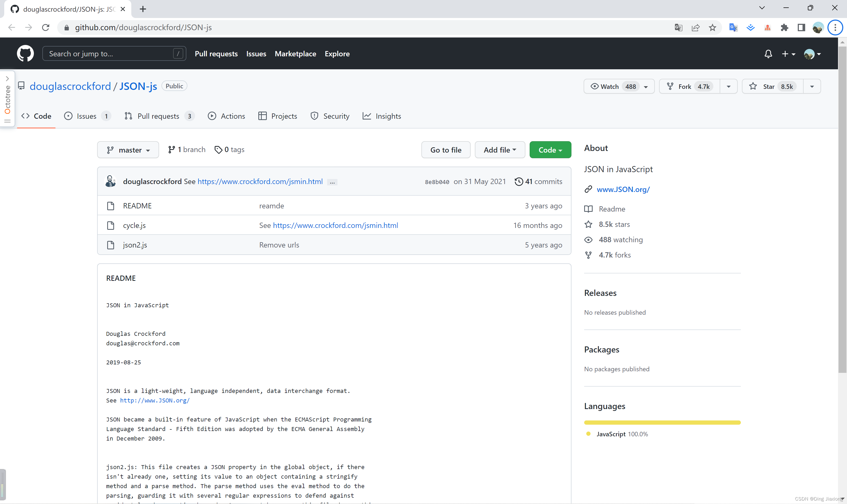Open the Projects tab

(278, 116)
